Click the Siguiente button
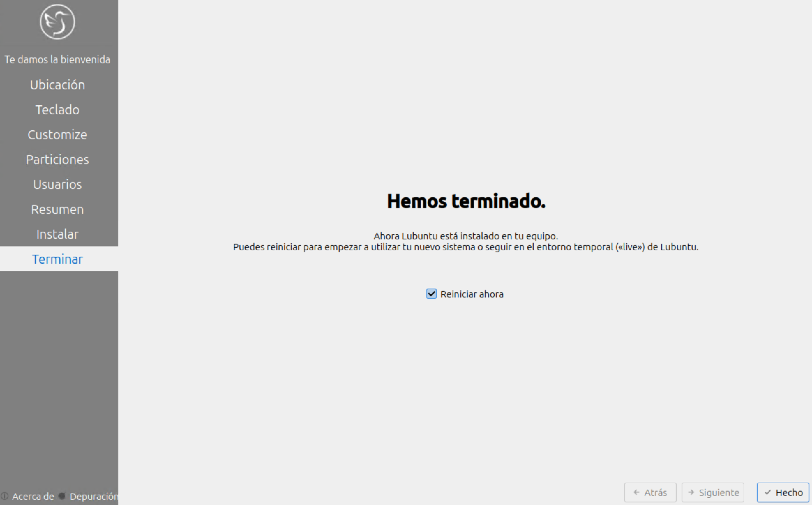 (713, 493)
